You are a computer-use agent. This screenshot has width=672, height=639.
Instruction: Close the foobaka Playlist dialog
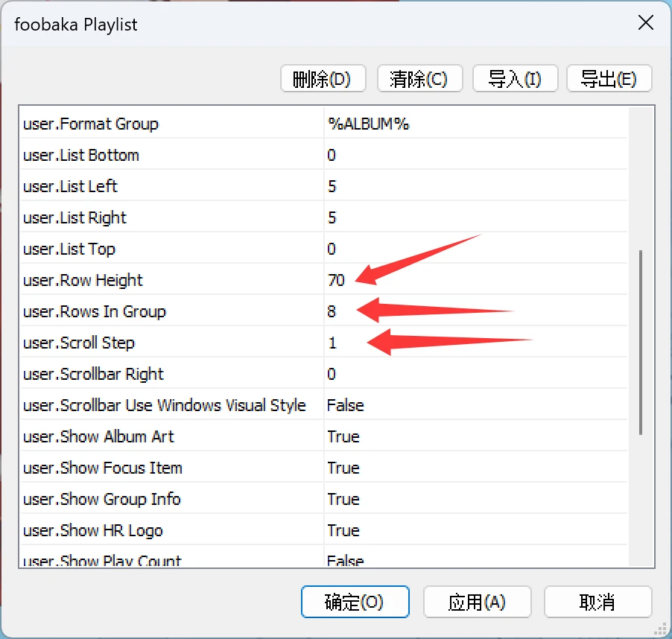645,22
